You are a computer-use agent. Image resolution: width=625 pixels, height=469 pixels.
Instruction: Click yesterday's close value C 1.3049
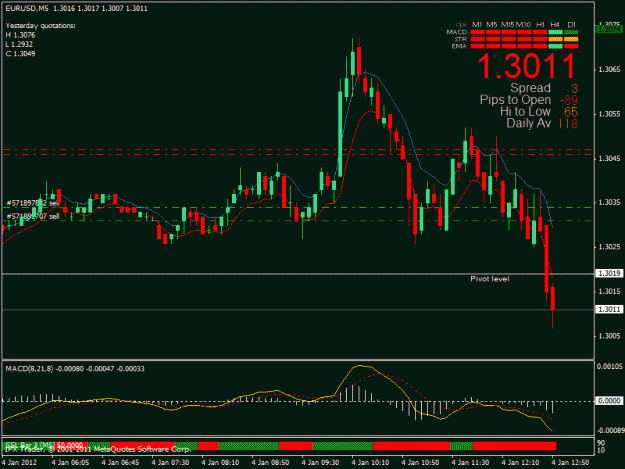[x=20, y=53]
